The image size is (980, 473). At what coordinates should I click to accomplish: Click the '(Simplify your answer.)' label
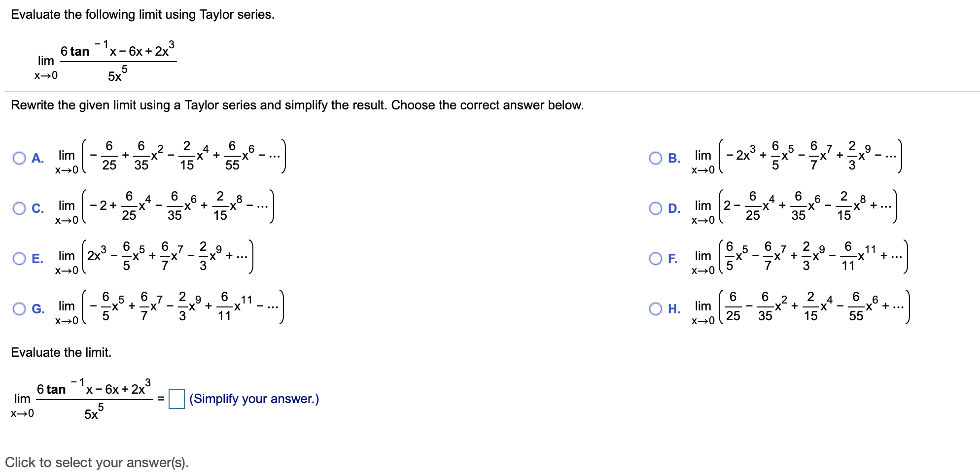coord(254,398)
